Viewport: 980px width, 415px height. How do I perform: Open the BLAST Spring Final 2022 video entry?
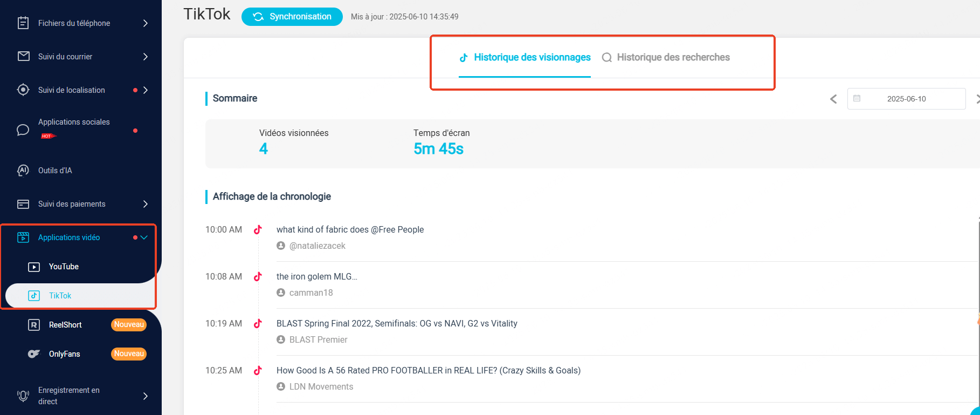tap(397, 323)
